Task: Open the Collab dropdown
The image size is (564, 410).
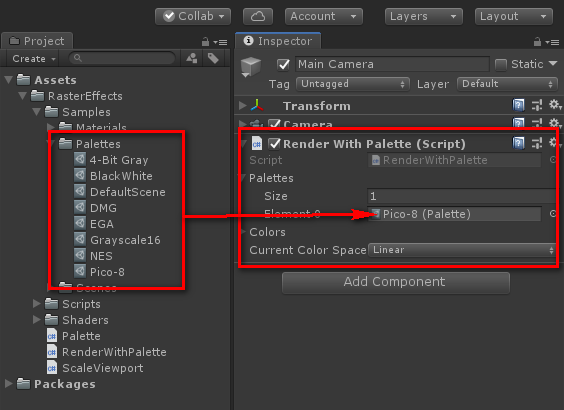Action: tap(193, 17)
